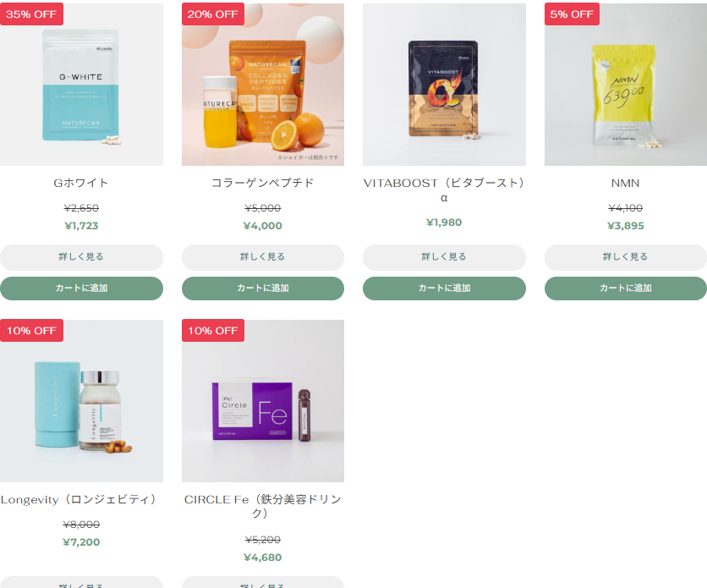707x588 pixels.
Task: Click the 35% OFF badge on G-WHITE
Action: click(x=31, y=14)
